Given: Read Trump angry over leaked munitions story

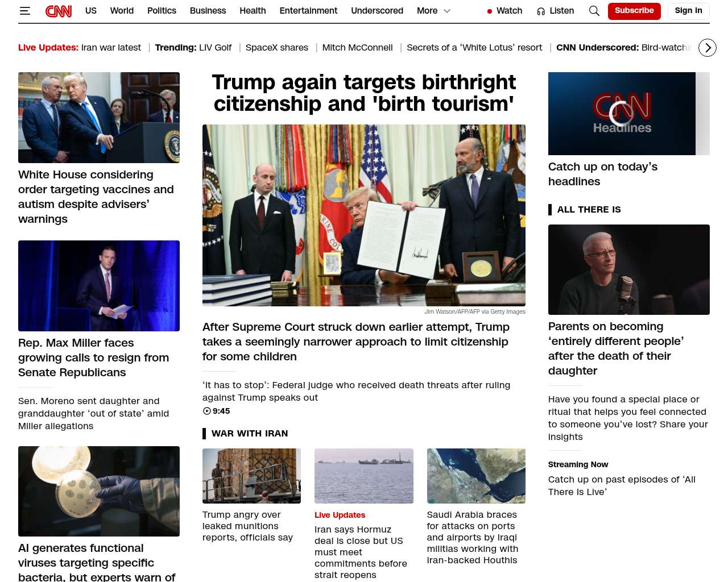Looking at the screenshot, I should coord(248,526).
